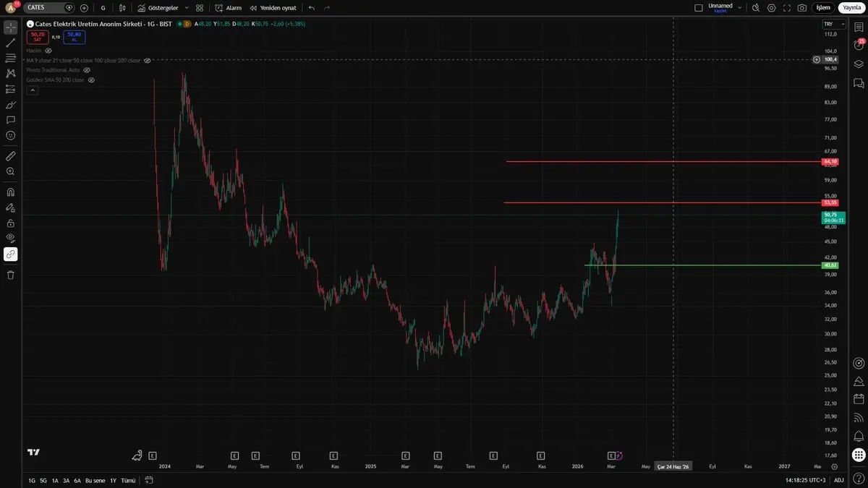
Task: Open the chart patterns tool
Action: (x=11, y=74)
